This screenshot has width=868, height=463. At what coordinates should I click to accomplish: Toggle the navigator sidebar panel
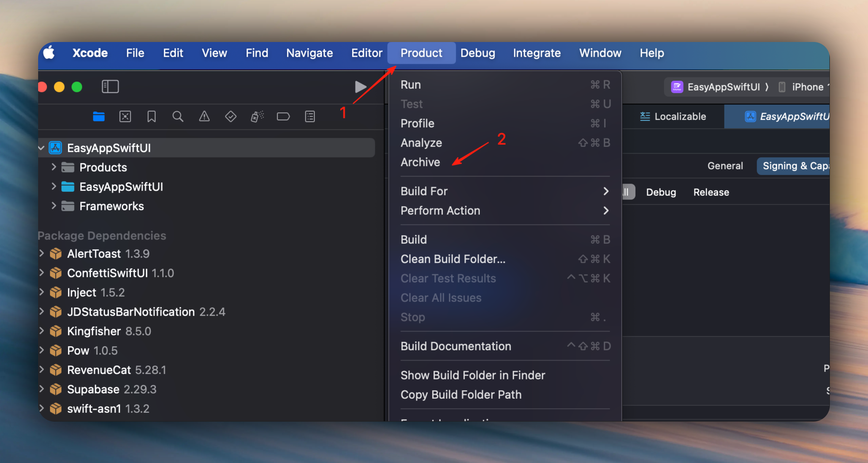tap(110, 87)
